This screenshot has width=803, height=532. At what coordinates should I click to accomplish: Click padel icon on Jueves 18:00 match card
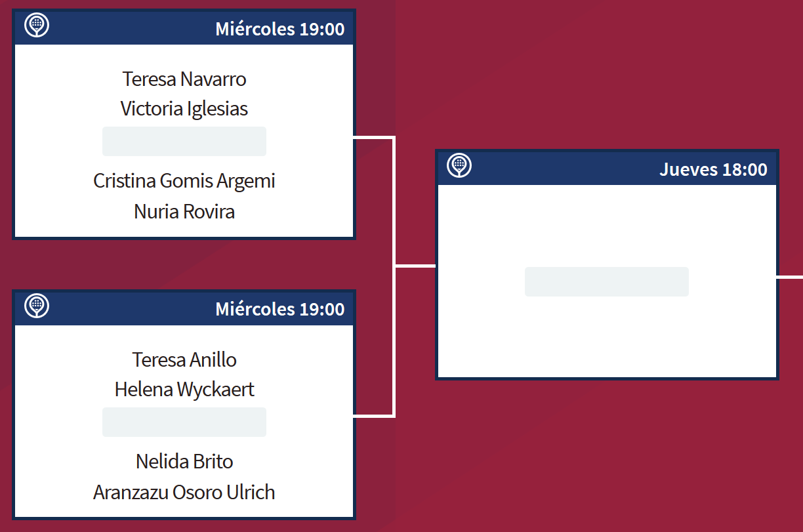point(459,165)
